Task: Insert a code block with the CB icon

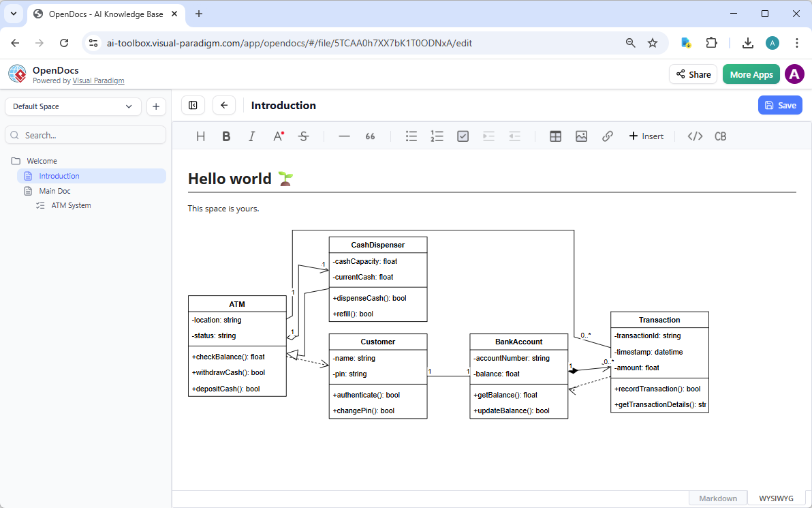Action: [x=720, y=136]
